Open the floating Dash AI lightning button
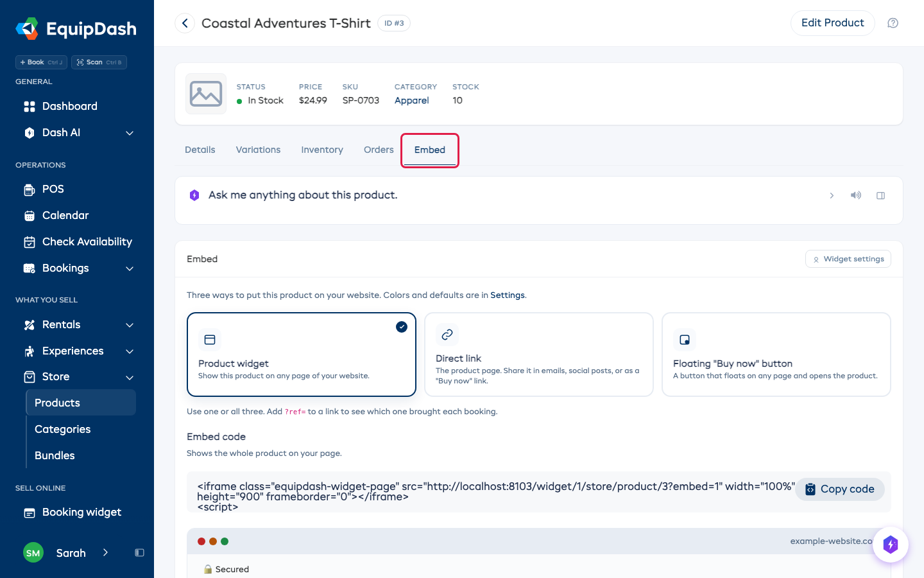The height and width of the screenshot is (578, 924). point(891,545)
